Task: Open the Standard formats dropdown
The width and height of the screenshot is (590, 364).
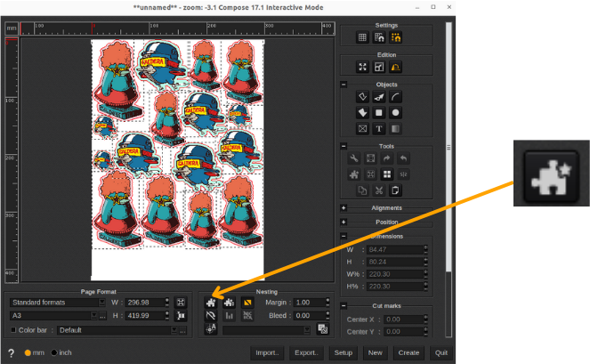Action: (x=57, y=303)
